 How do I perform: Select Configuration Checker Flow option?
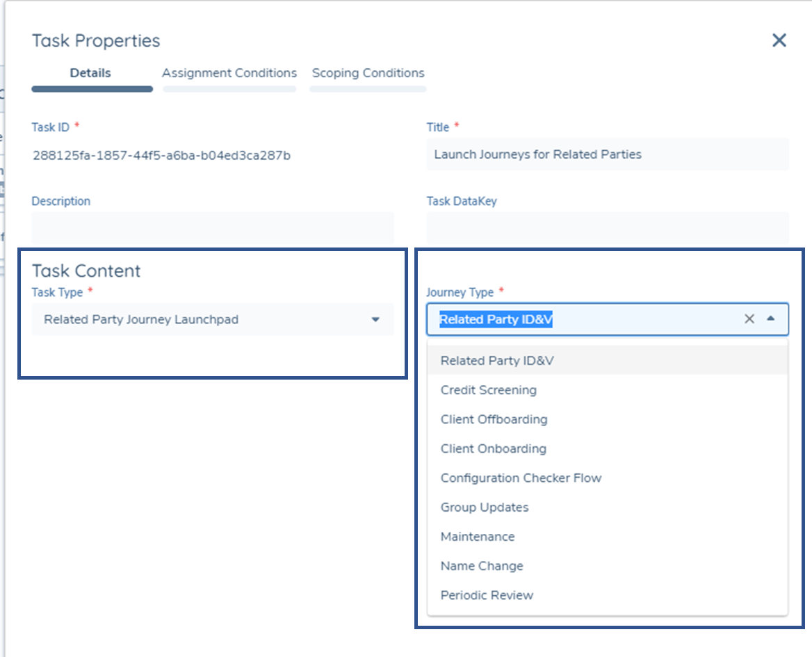tap(521, 478)
